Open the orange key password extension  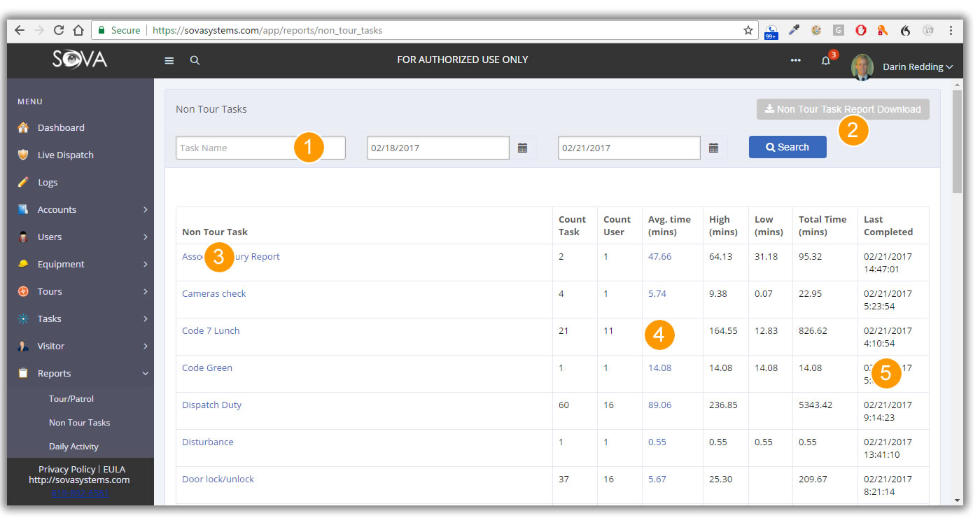coord(883,30)
